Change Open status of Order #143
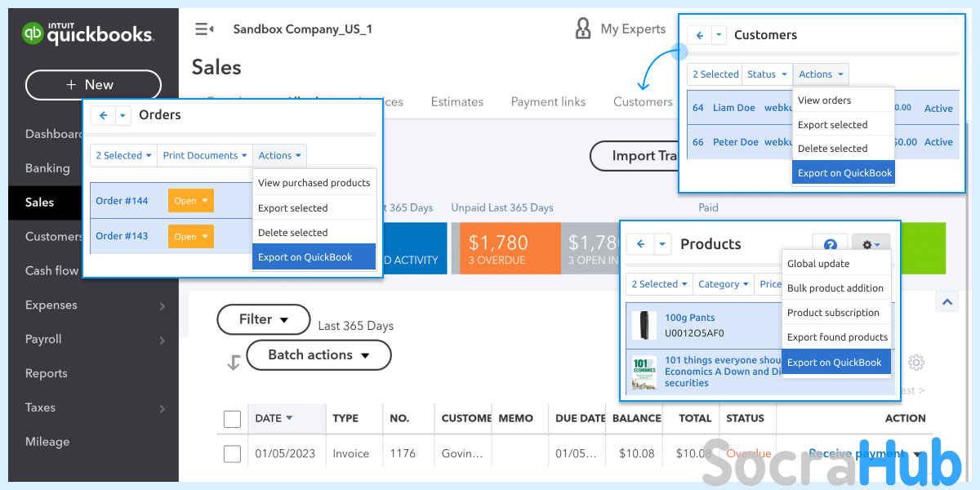The height and width of the screenshot is (490, 980). click(x=191, y=237)
